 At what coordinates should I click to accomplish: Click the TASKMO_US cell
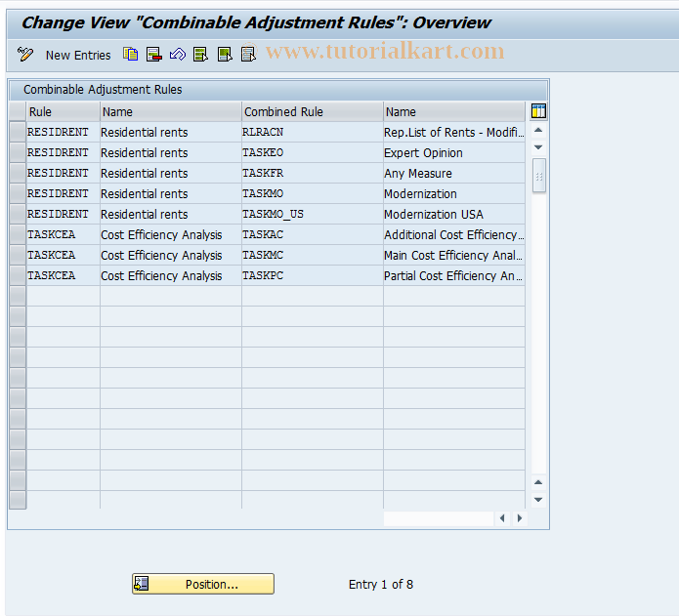tap(313, 214)
